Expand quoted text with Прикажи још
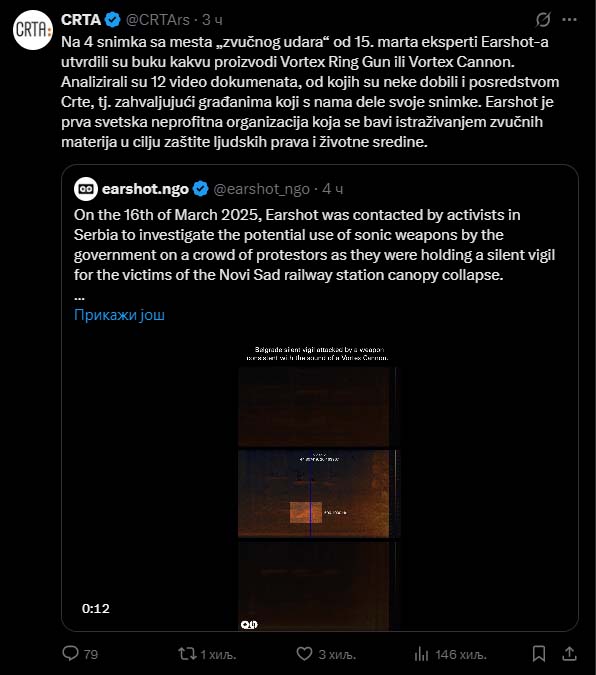This screenshot has height=675, width=596. point(119,315)
